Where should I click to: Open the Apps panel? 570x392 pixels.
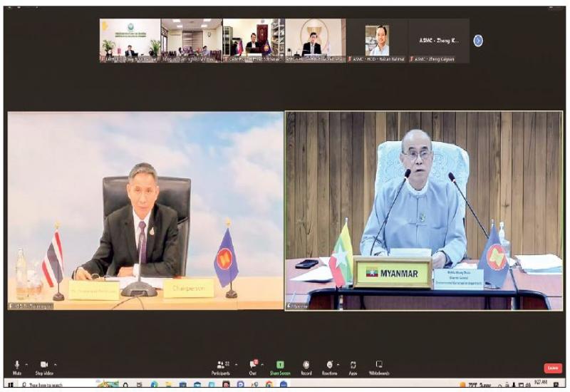[x=353, y=365]
